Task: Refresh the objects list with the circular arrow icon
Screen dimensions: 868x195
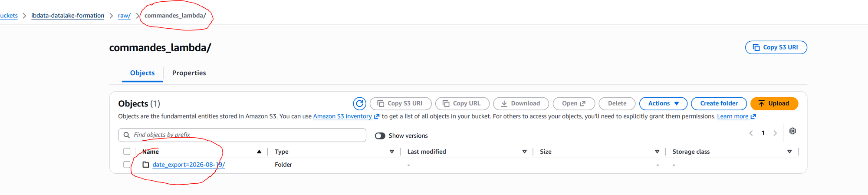Action: [359, 103]
